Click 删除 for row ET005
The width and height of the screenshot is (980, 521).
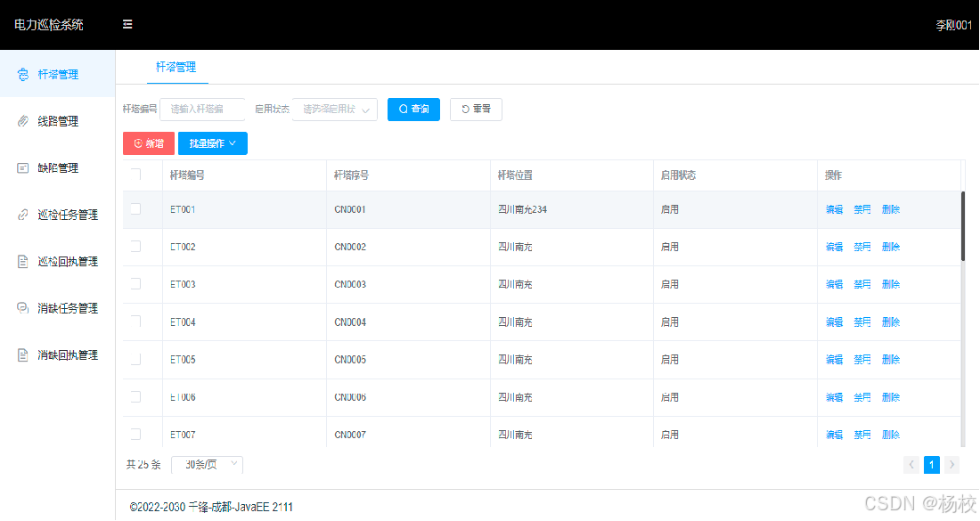(x=891, y=359)
